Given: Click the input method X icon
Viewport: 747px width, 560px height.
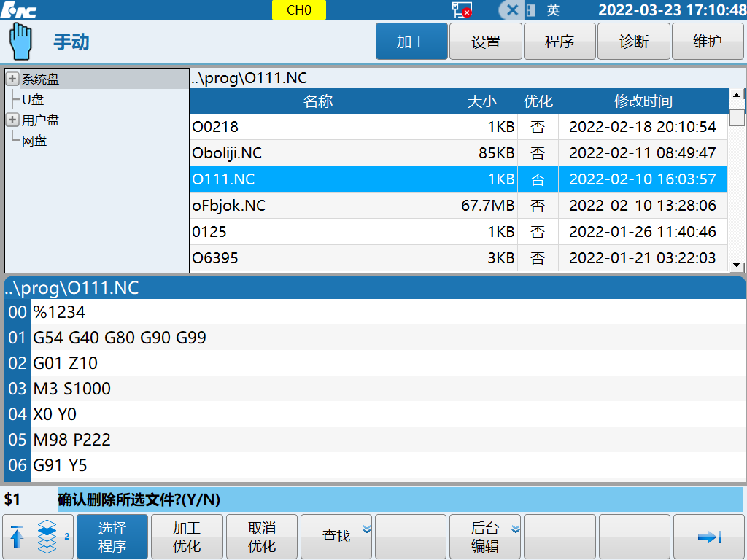Looking at the screenshot, I should [512, 10].
